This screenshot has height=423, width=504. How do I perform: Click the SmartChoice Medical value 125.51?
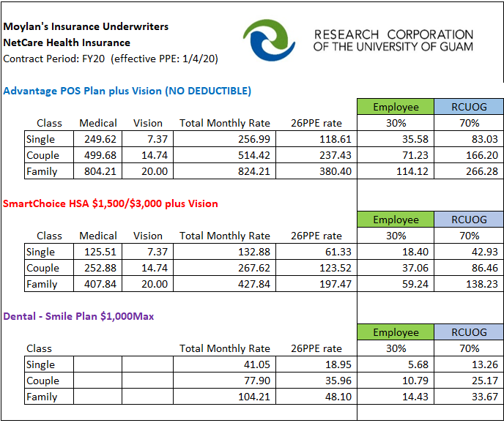[97, 252]
